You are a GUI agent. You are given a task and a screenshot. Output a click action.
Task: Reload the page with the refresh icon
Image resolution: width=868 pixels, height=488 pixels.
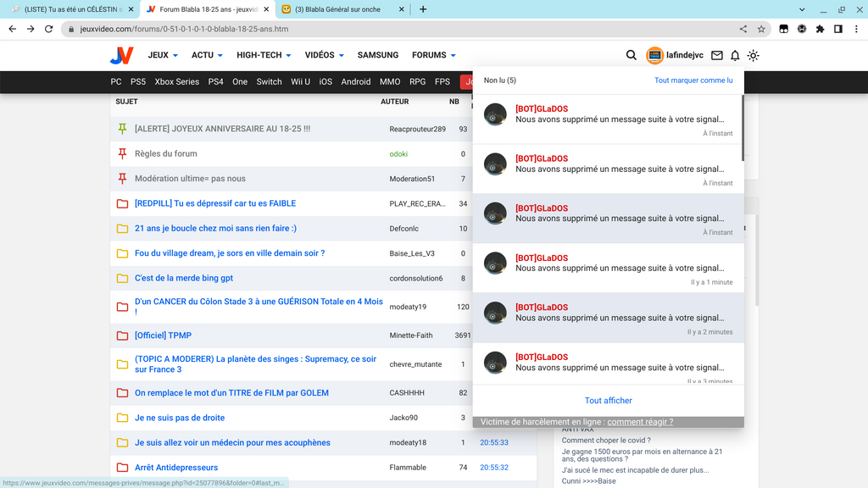49,29
